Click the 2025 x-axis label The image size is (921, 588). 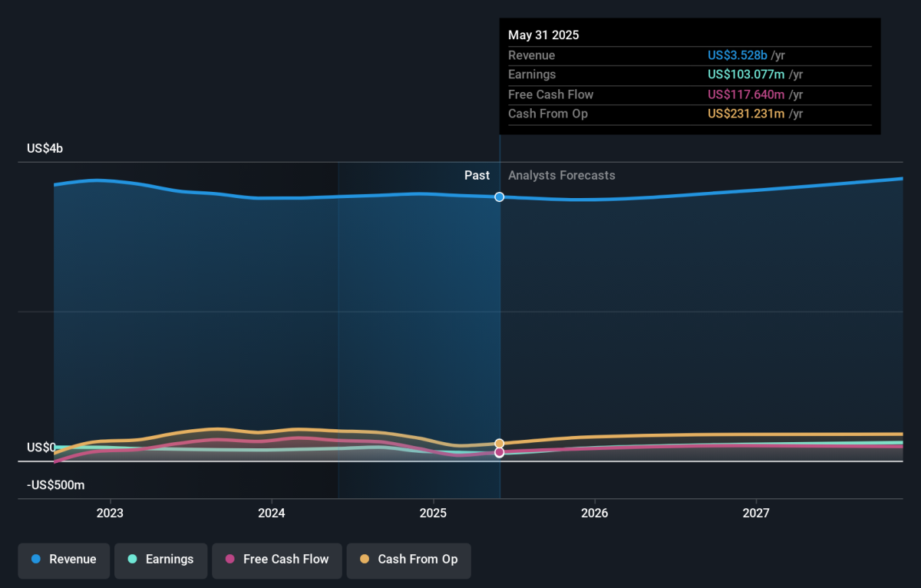[x=433, y=513]
